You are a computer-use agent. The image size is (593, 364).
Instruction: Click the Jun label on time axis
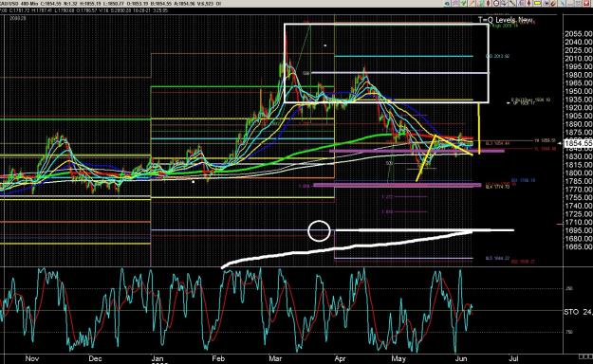(x=460, y=358)
